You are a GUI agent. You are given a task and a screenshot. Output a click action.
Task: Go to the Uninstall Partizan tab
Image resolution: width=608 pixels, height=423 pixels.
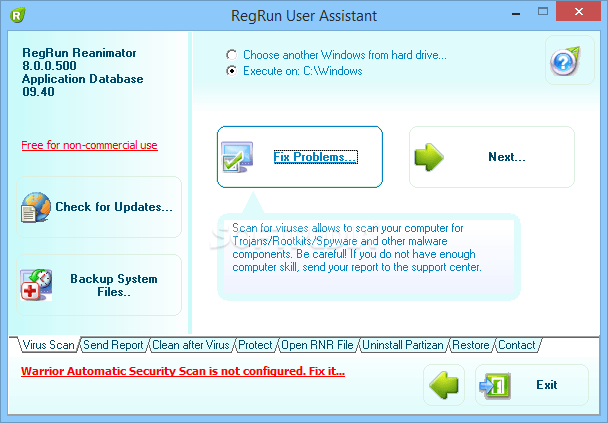coord(402,345)
